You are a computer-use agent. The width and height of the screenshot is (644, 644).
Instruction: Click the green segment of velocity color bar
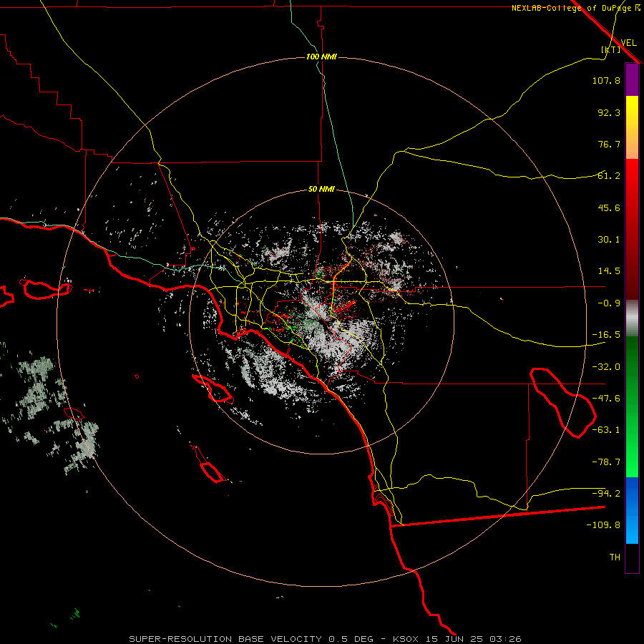tap(632, 406)
